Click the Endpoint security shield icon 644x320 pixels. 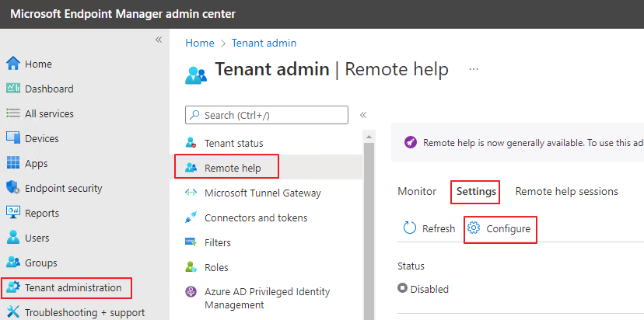[13, 188]
